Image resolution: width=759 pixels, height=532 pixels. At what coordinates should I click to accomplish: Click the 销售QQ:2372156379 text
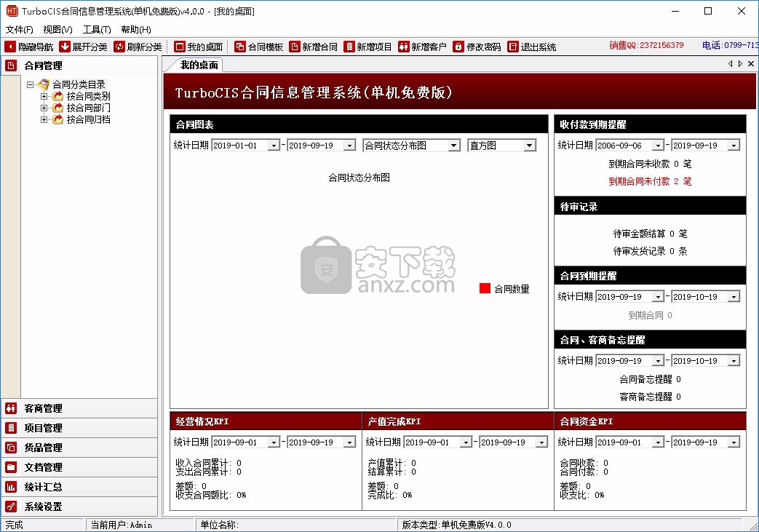646,46
